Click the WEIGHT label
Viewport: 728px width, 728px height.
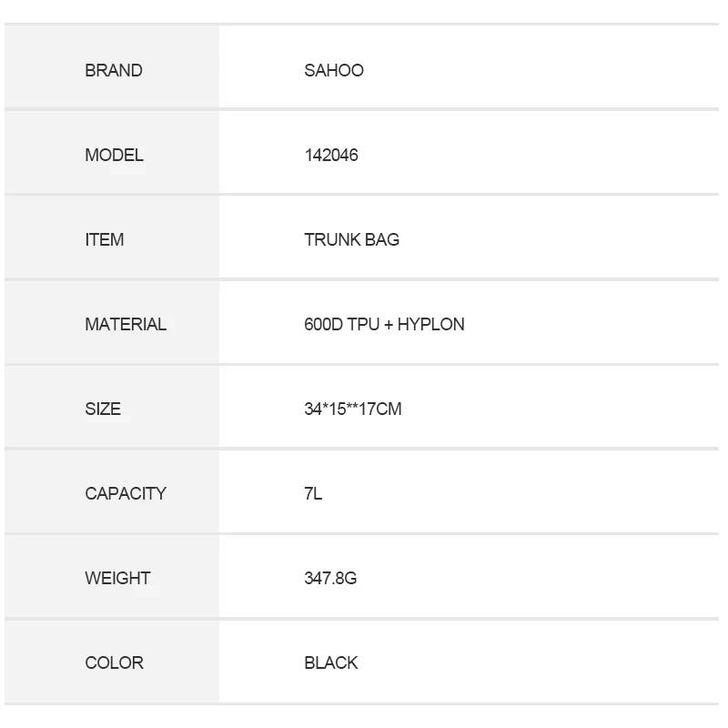tap(117, 579)
